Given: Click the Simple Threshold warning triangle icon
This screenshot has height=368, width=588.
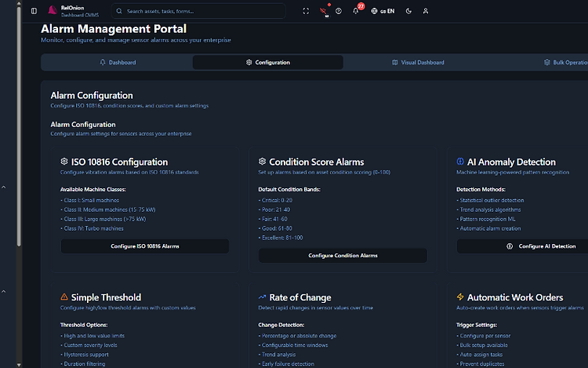Looking at the screenshot, I should pos(64,297).
